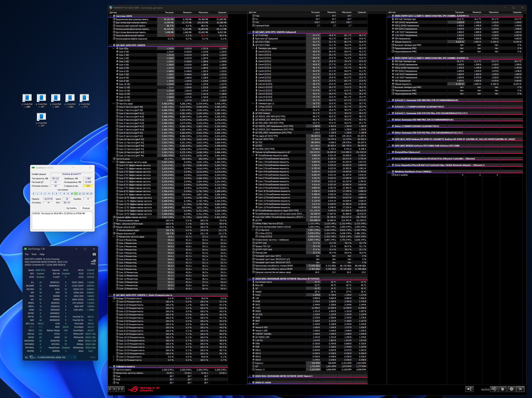Click the Журнал button in TestMem5
This screenshot has height=398, width=532.
[x=86, y=208]
